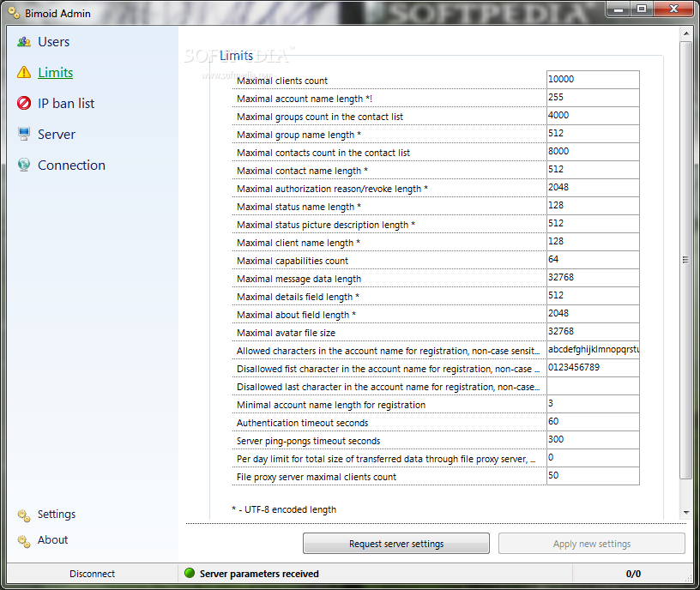This screenshot has height=590, width=700.
Task: Click the Maximal clients count label
Action: pos(282,81)
